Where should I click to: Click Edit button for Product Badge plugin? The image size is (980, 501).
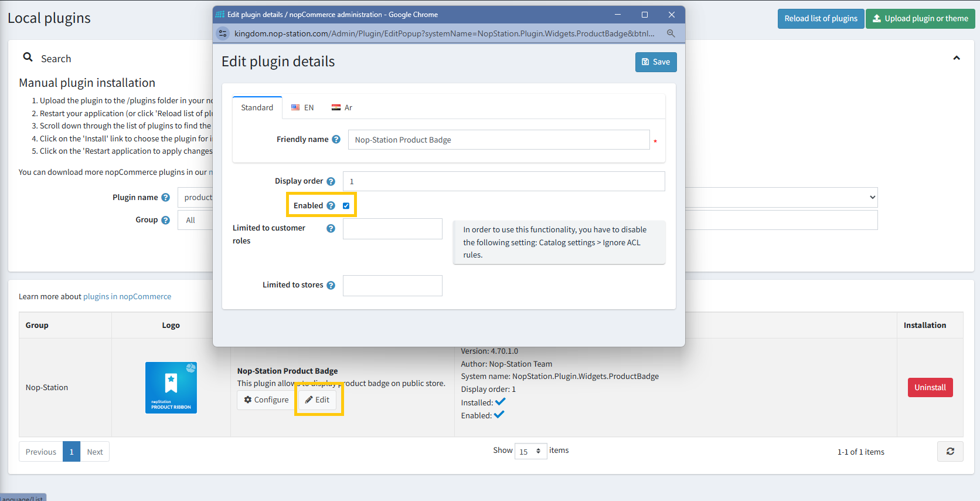(x=318, y=400)
